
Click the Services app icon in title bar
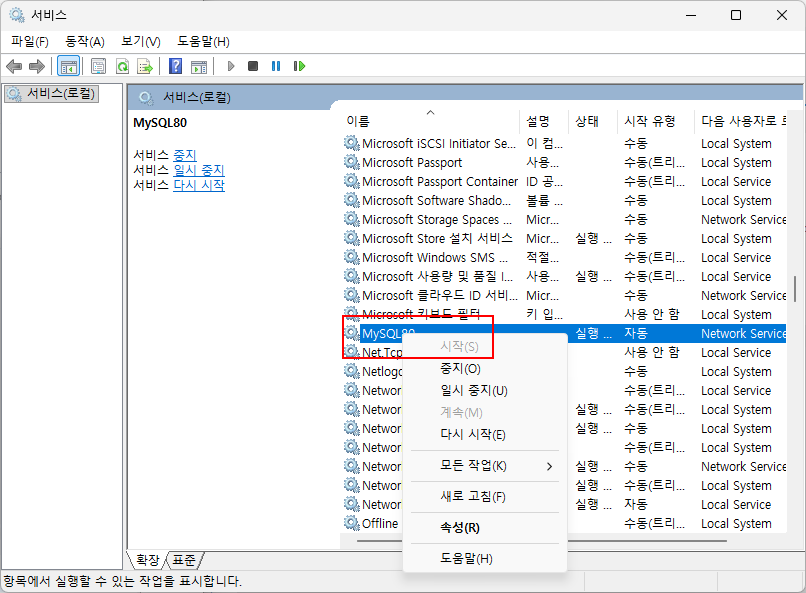coord(16,15)
